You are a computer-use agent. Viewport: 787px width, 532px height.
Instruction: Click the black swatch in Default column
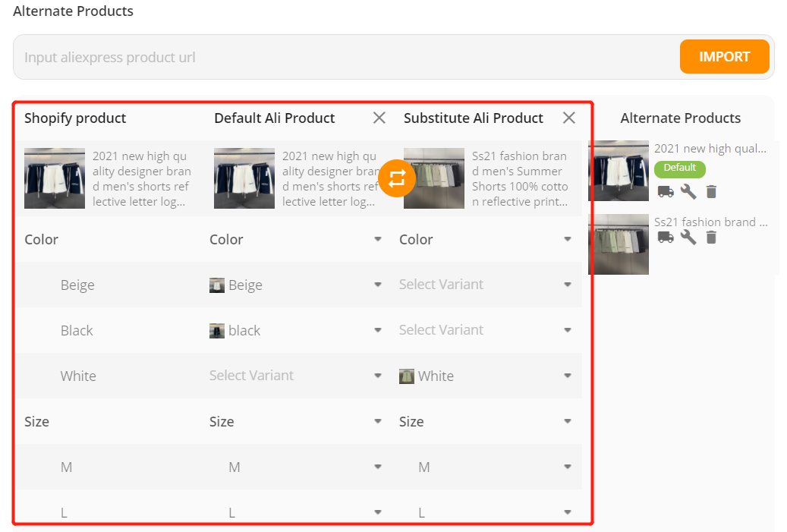217,331
